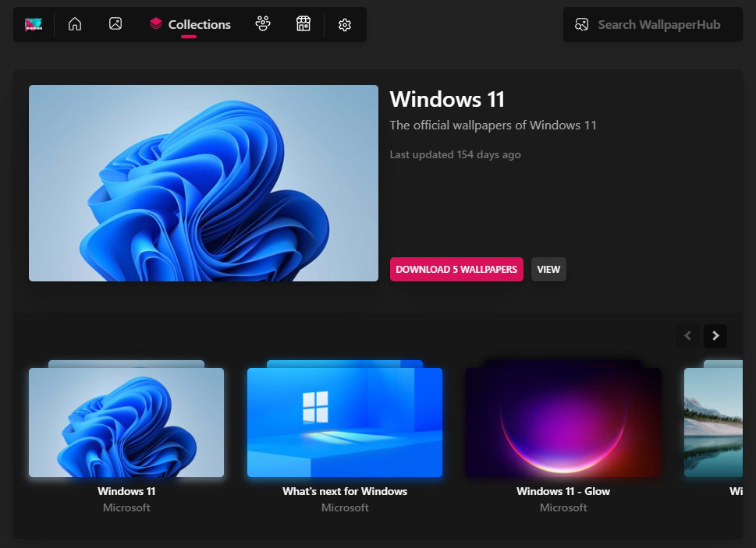Click the WallpaperHub logo icon

tap(34, 24)
